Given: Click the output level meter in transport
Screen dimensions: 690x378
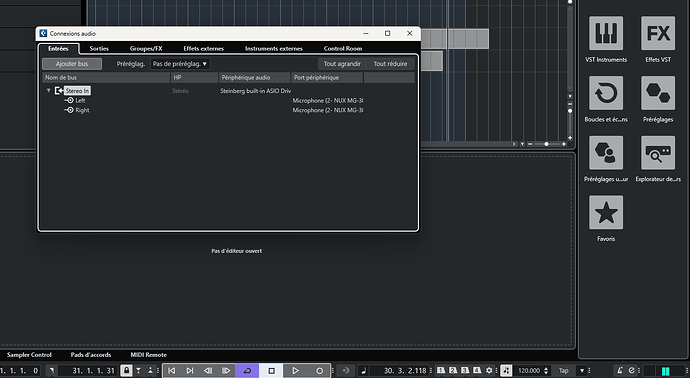Looking at the screenshot, I should tap(665, 371).
